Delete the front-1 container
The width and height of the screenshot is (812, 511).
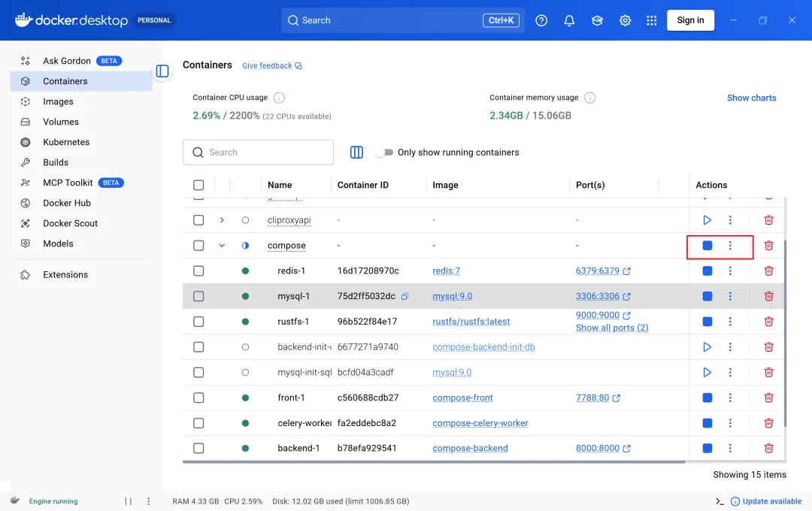768,398
